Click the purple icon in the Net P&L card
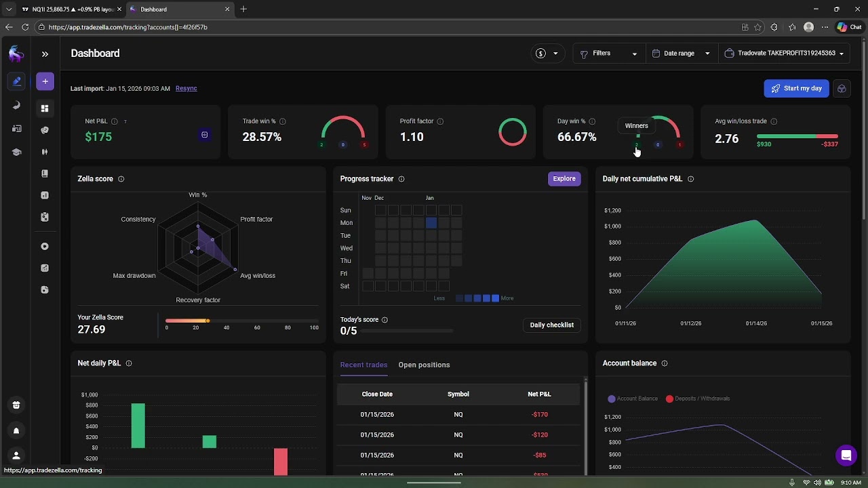The image size is (868, 488). pyautogui.click(x=204, y=135)
